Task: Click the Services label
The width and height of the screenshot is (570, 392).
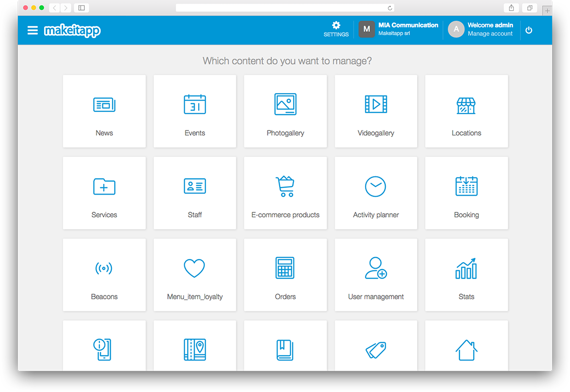Action: [104, 215]
